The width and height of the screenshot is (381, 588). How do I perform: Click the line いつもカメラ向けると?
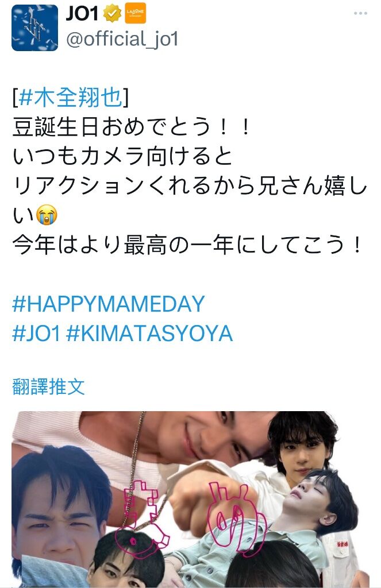[122, 156]
